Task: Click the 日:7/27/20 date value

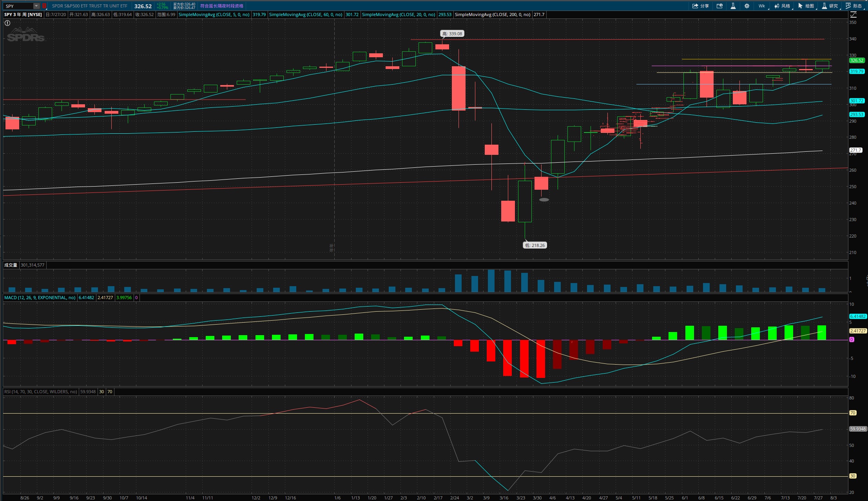Action: pyautogui.click(x=56, y=15)
